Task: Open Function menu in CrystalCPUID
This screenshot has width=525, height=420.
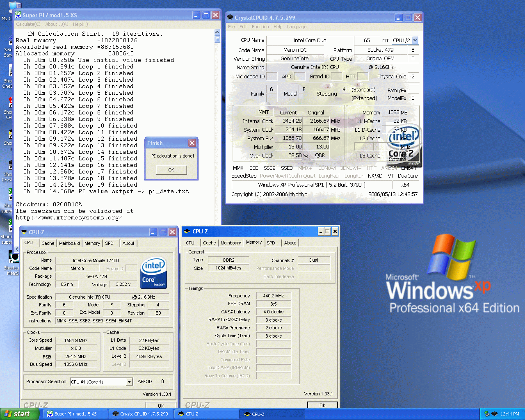Action: (x=260, y=27)
